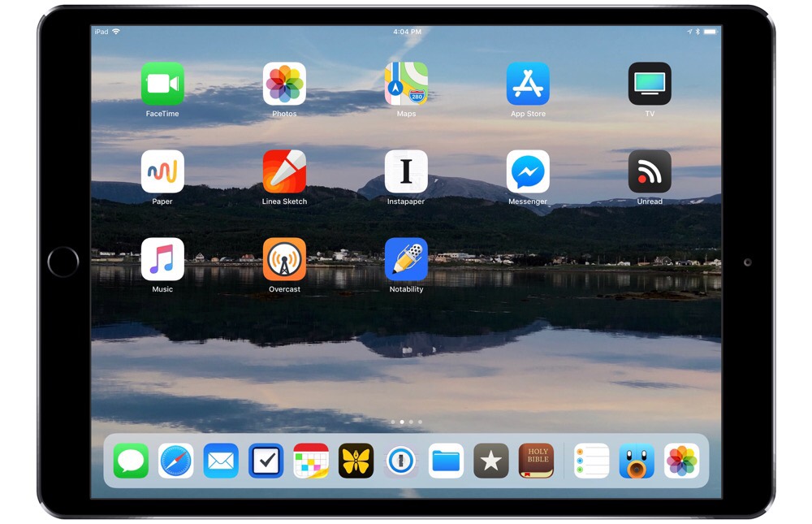Screen dimensions: 812x524
Task: Open the Music app
Action: click(162, 259)
